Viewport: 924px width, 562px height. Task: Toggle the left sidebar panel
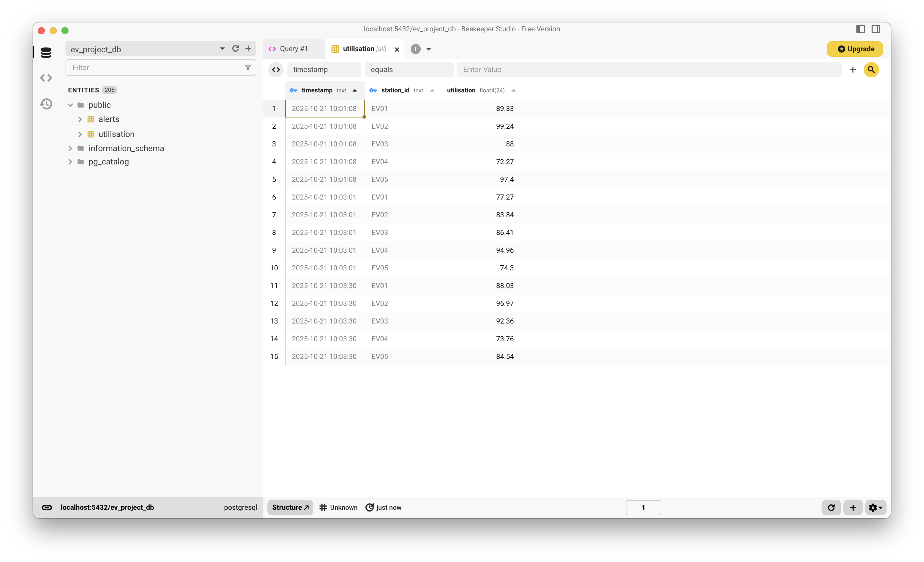coord(860,29)
